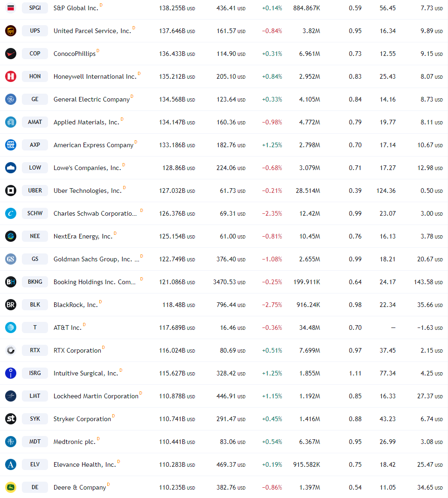Open Lockheed Martin Corporation link
The height and width of the screenshot is (498, 448).
click(96, 396)
